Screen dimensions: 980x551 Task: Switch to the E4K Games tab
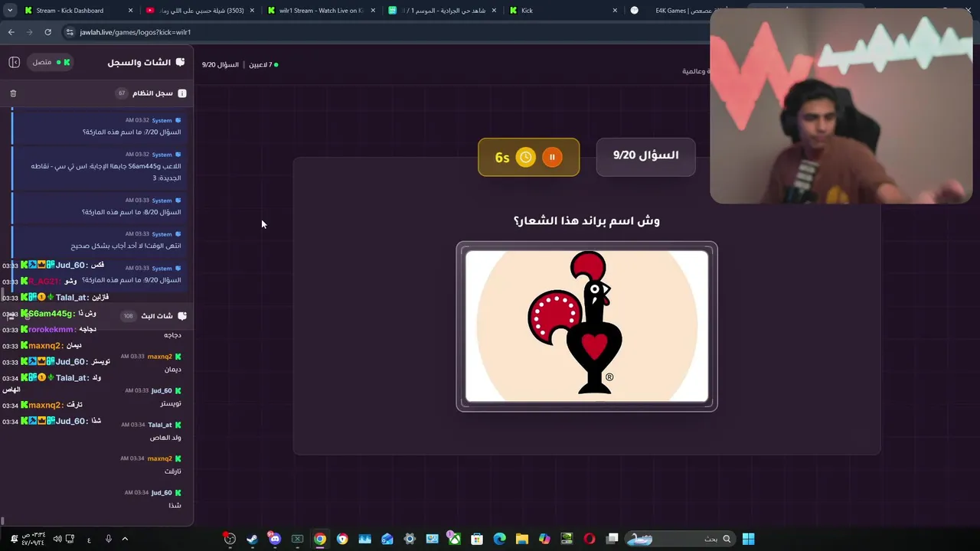[681, 11]
